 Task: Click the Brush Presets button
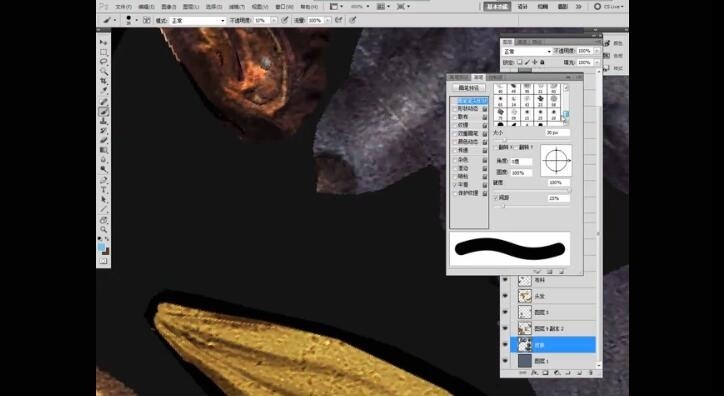(469, 88)
